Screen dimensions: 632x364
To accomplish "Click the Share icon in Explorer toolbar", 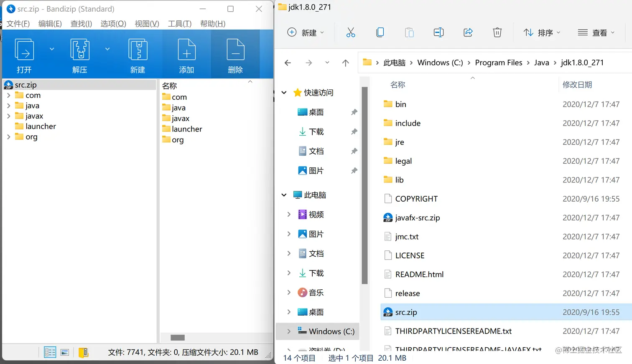I will point(468,33).
